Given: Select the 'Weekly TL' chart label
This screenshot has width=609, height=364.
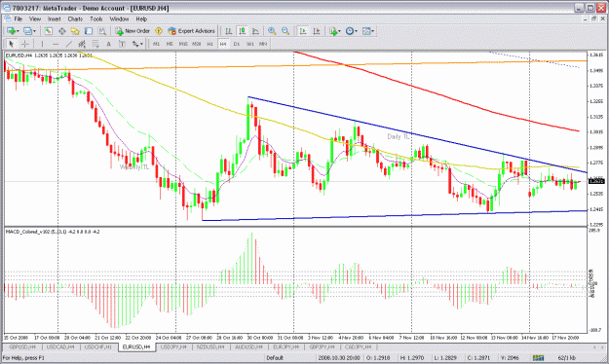Looking at the screenshot, I should (134, 167).
